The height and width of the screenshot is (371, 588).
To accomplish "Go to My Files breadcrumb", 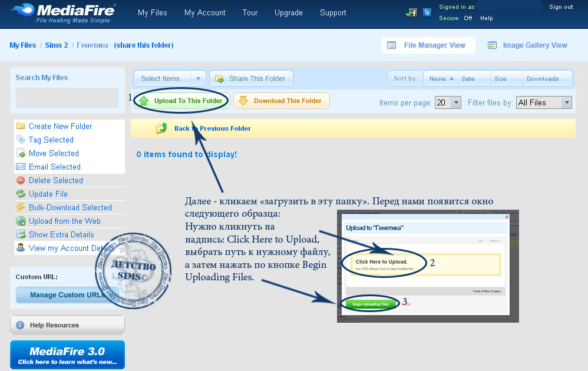I will tap(23, 45).
